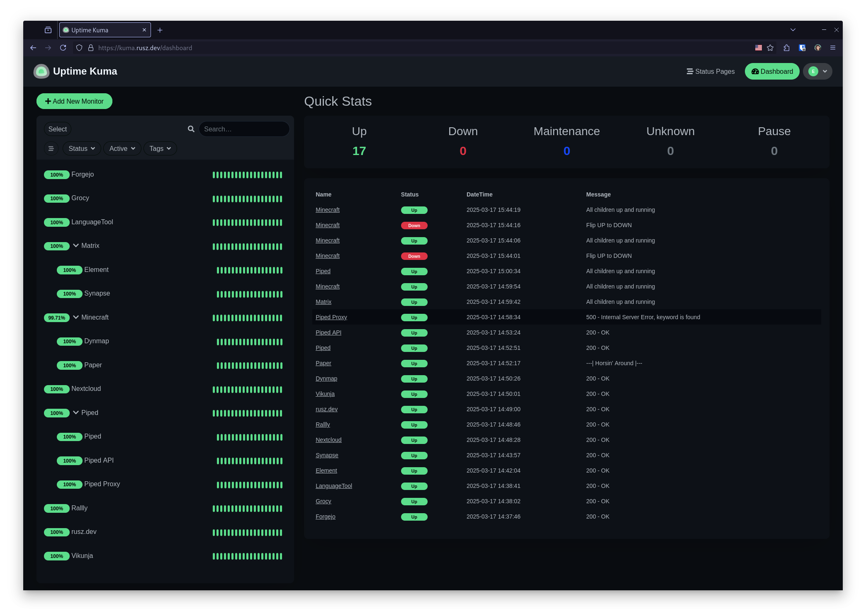866x616 pixels.
Task: Open the Vikunja monitor in sidebar
Action: [165, 556]
